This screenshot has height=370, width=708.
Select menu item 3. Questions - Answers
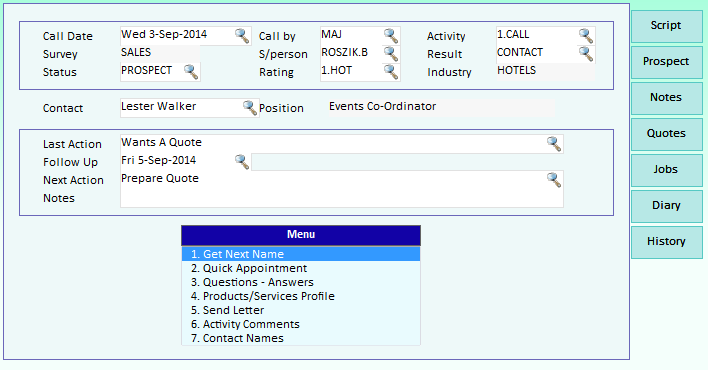tap(301, 282)
